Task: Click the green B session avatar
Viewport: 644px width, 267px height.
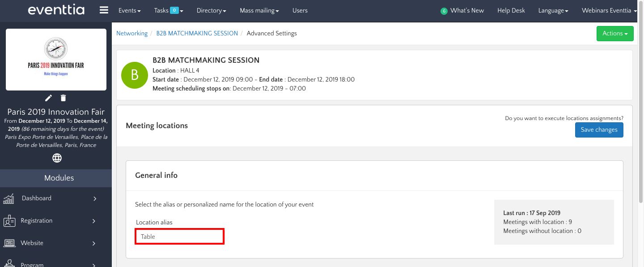Action: 134,75
